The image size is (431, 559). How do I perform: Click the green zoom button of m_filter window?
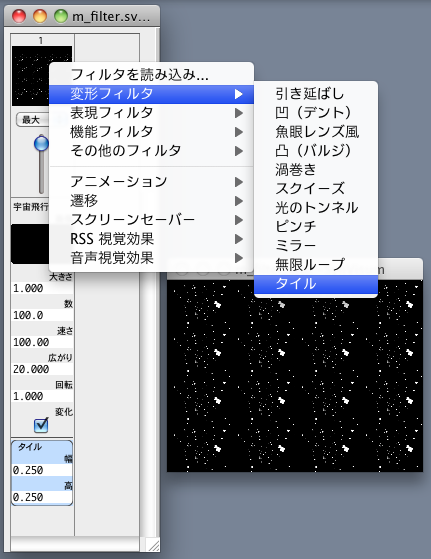61,16
